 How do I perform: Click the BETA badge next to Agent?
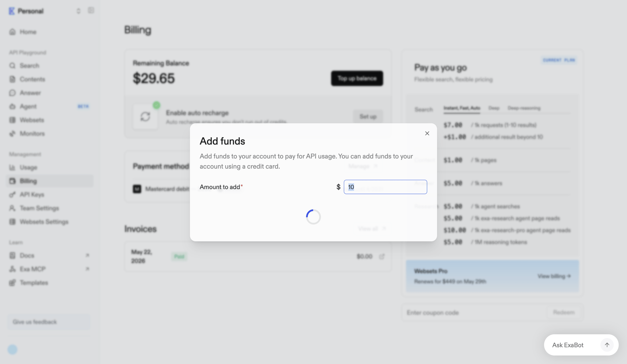click(x=83, y=106)
